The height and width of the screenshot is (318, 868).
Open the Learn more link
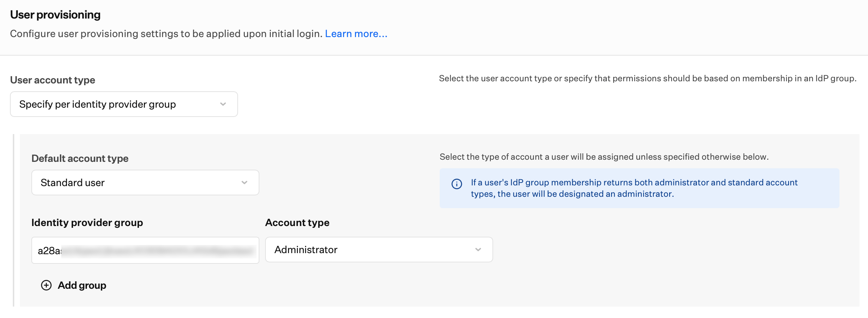356,34
